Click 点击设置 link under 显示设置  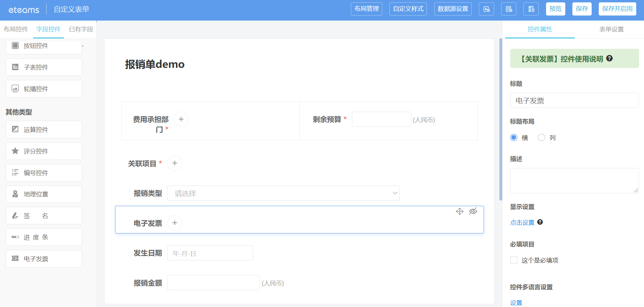click(x=522, y=223)
